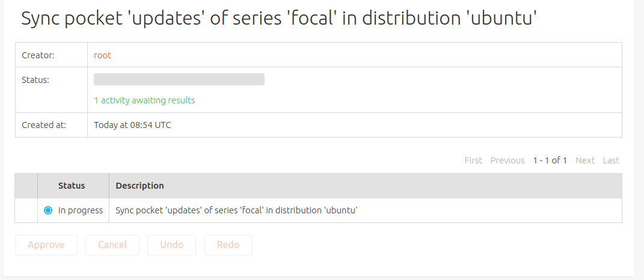This screenshot has height=280, width=644.
Task: Click the Status column header
Action: coord(72,186)
